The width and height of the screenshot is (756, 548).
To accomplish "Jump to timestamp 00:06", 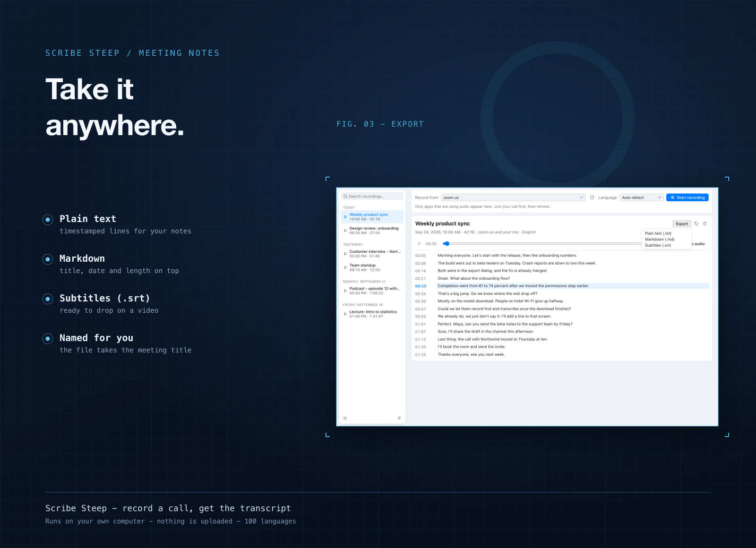I will (421, 264).
